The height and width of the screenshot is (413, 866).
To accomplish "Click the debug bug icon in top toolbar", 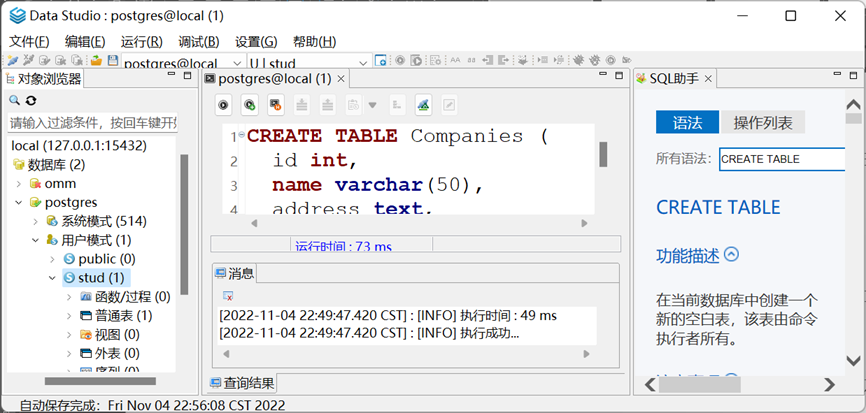I will coord(578,60).
